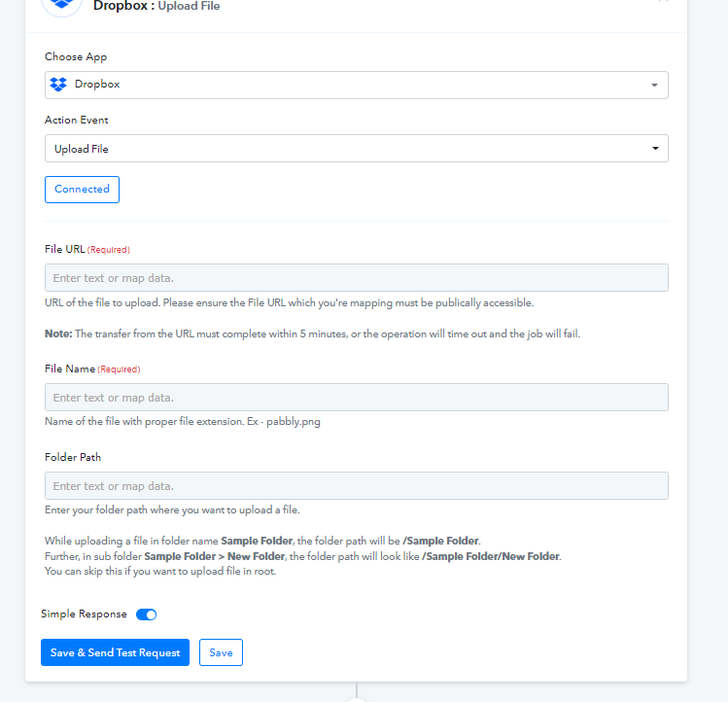Click the 'File URL' field label
728x702 pixels.
64,249
